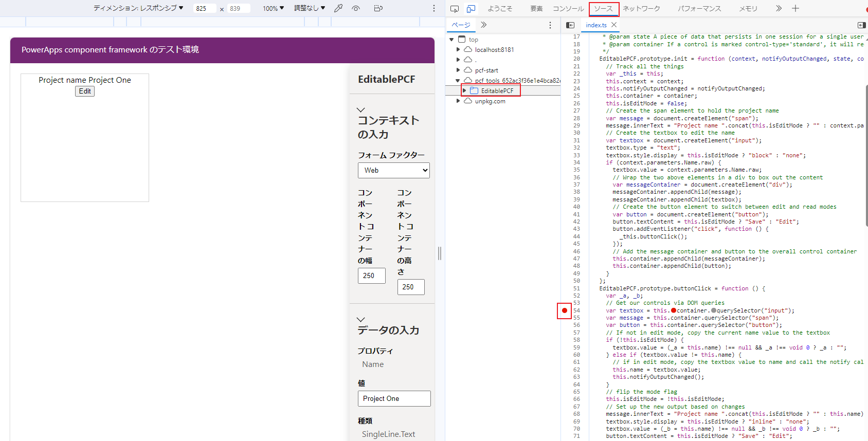Click the inspect element picker icon
Viewport: 868px width, 441px height.
pos(455,9)
